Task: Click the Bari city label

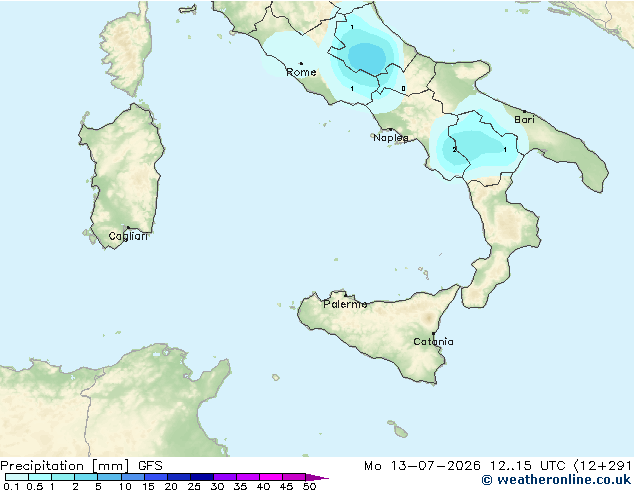Action: click(524, 119)
